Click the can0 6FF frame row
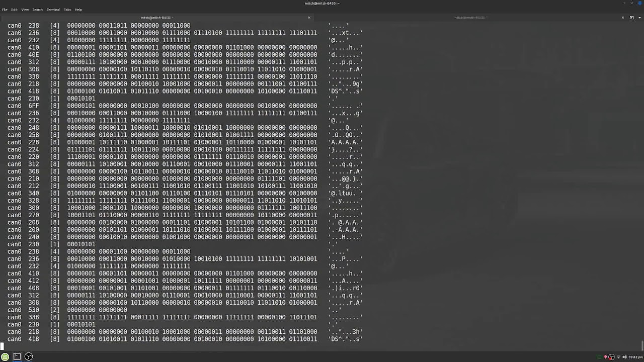 (185, 106)
